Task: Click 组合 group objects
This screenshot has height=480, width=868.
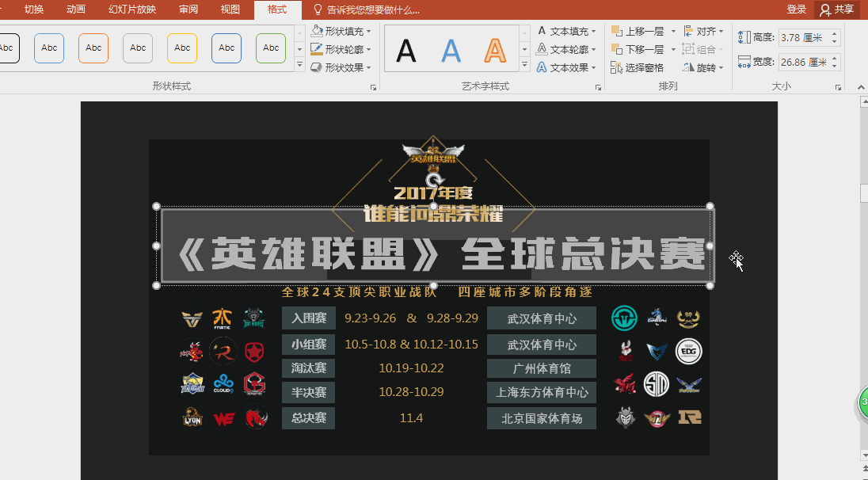Action: click(703, 49)
